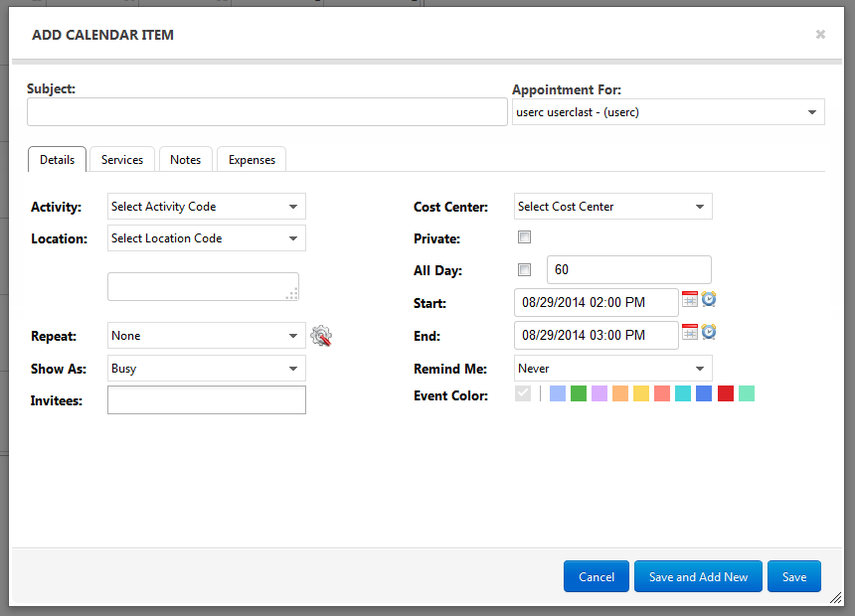Open repeat settings gear icon
Image resolution: width=855 pixels, height=616 pixels.
click(321, 336)
